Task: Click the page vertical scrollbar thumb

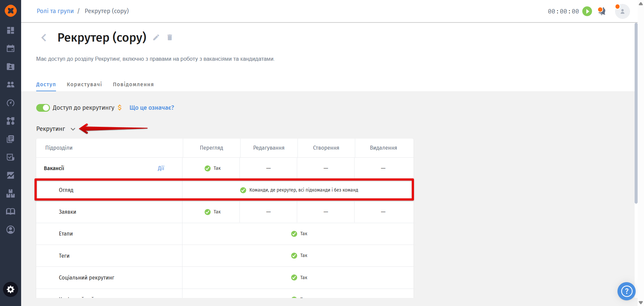Action: pos(636,113)
